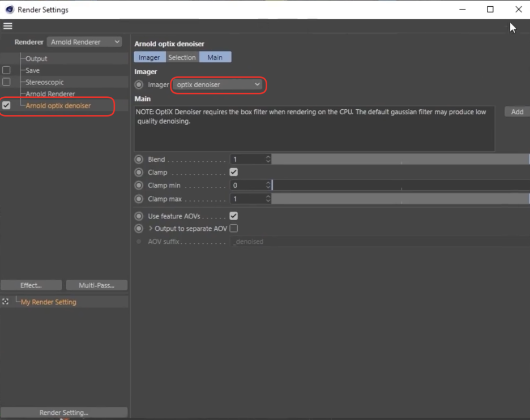Toggle the Clamp max animation dot

click(x=139, y=199)
